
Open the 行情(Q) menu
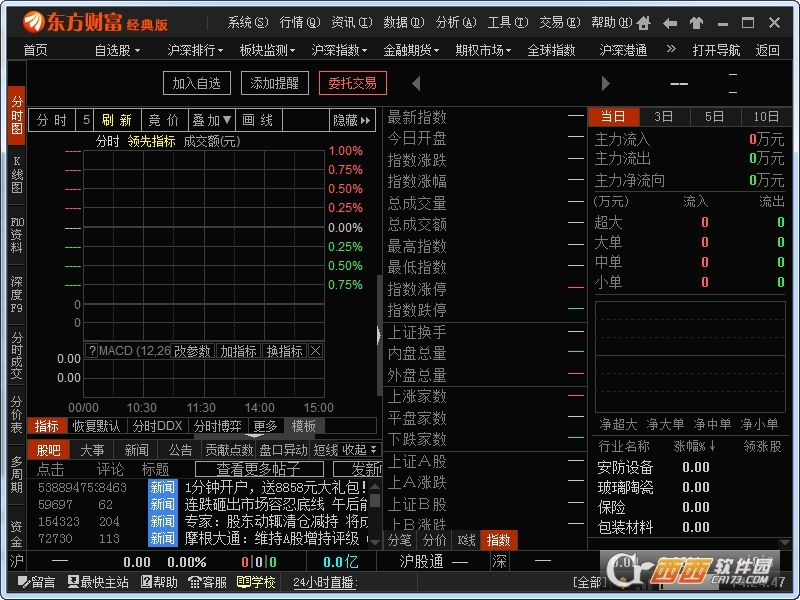coord(300,22)
